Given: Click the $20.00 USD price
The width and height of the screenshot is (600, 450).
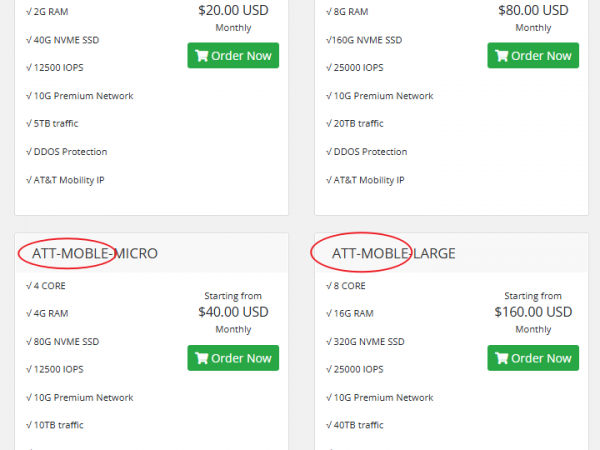Looking at the screenshot, I should 233,10.
